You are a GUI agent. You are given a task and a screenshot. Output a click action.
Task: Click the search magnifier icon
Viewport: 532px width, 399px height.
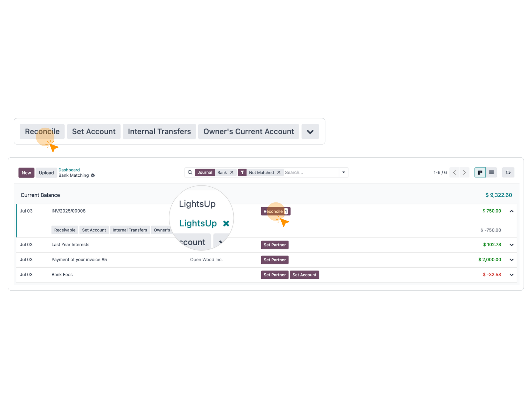[190, 172]
